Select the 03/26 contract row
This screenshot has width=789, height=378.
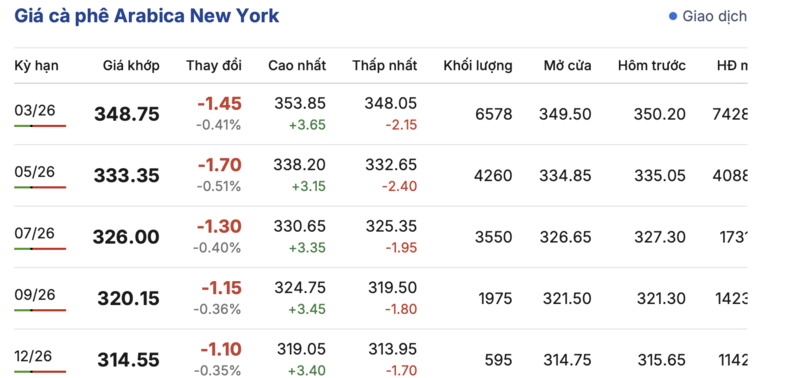point(380,114)
